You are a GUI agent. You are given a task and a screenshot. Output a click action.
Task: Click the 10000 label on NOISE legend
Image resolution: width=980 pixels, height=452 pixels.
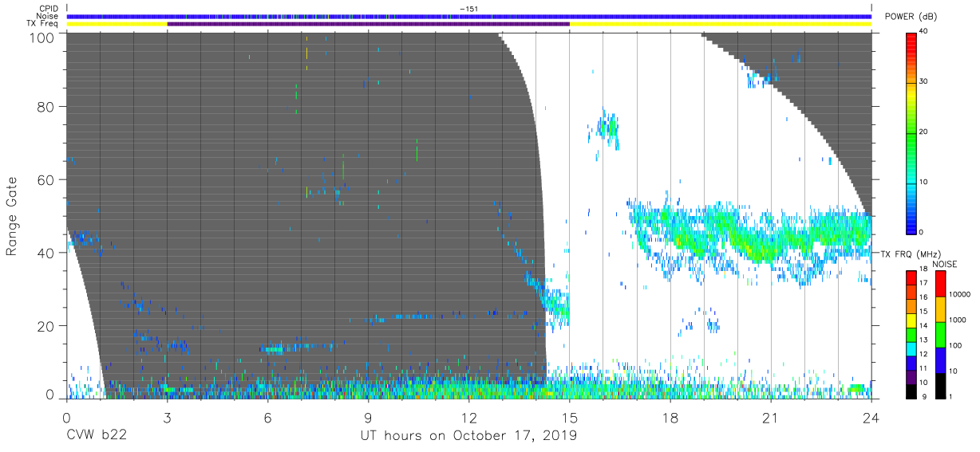click(962, 296)
